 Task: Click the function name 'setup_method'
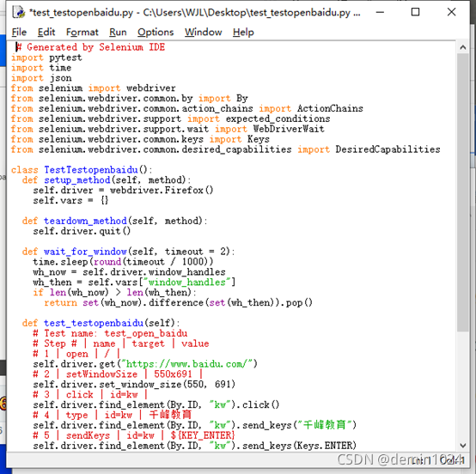pos(77,180)
